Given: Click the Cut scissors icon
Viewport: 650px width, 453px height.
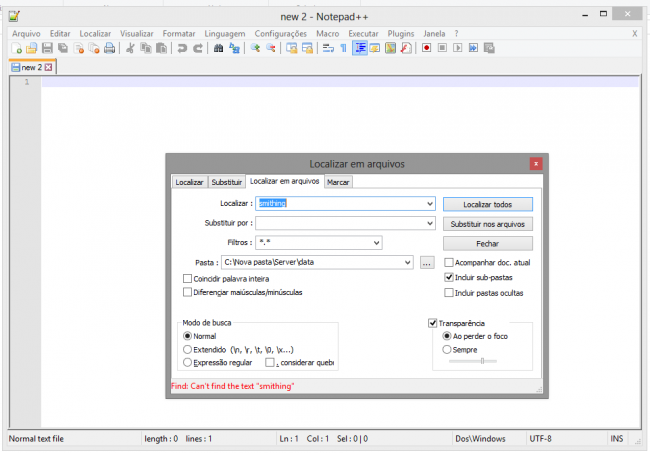Looking at the screenshot, I should (x=130, y=48).
